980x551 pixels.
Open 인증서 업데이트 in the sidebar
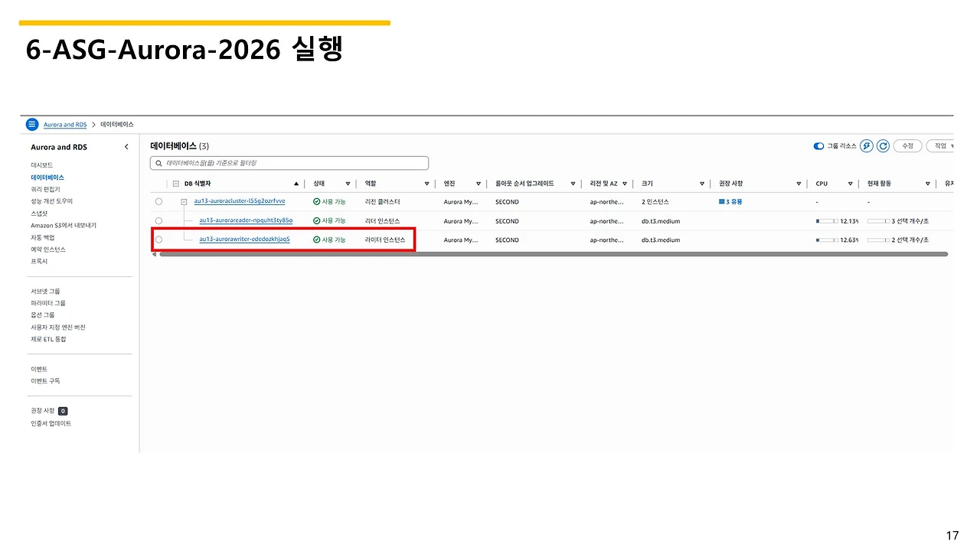[x=51, y=423]
